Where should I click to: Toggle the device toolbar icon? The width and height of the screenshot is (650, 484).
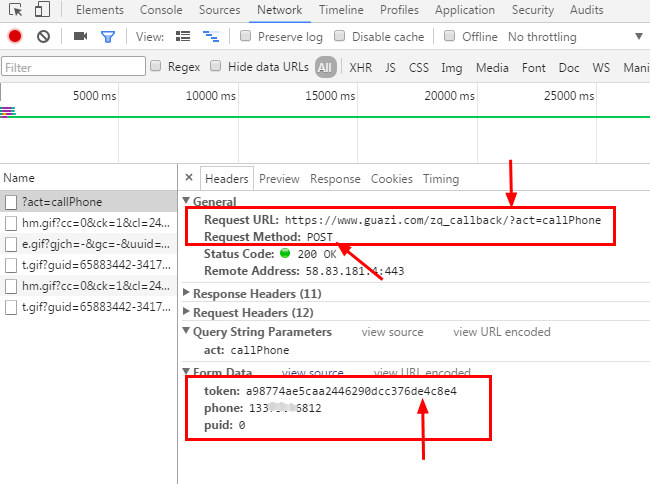(43, 10)
